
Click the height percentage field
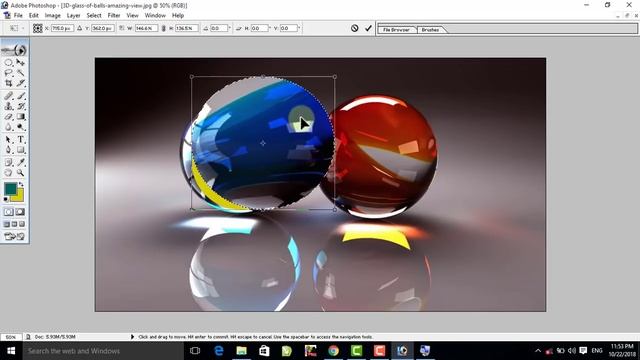pyautogui.click(x=187, y=28)
